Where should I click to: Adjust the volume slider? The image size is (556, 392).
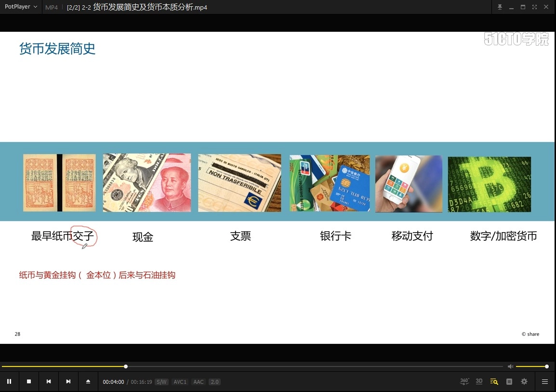pyautogui.click(x=531, y=366)
